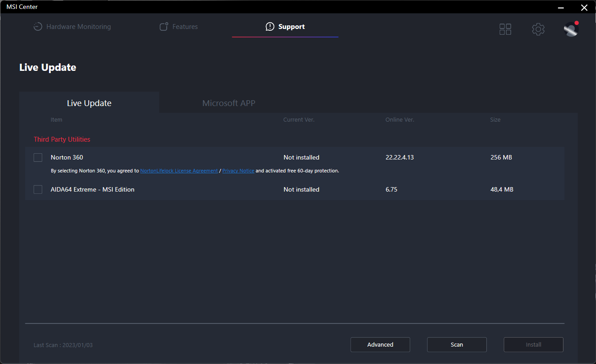This screenshot has width=596, height=364.
Task: Click the 256 MB size value
Action: [x=501, y=157]
